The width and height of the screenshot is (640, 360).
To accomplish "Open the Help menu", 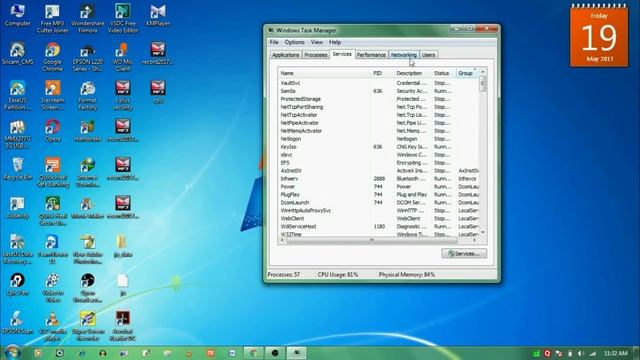I will pos(335,42).
